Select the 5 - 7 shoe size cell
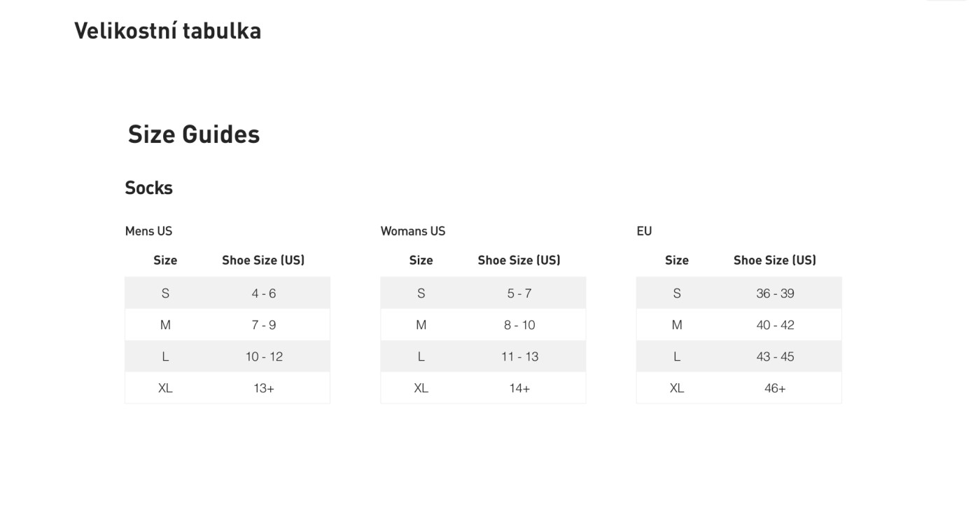Image resolution: width=980 pixels, height=512 pixels. tap(519, 293)
